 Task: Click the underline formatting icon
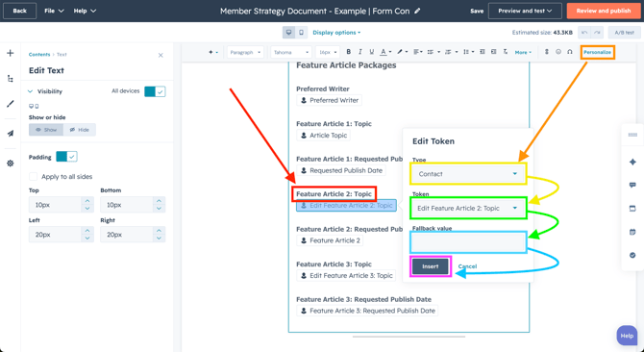(372, 52)
